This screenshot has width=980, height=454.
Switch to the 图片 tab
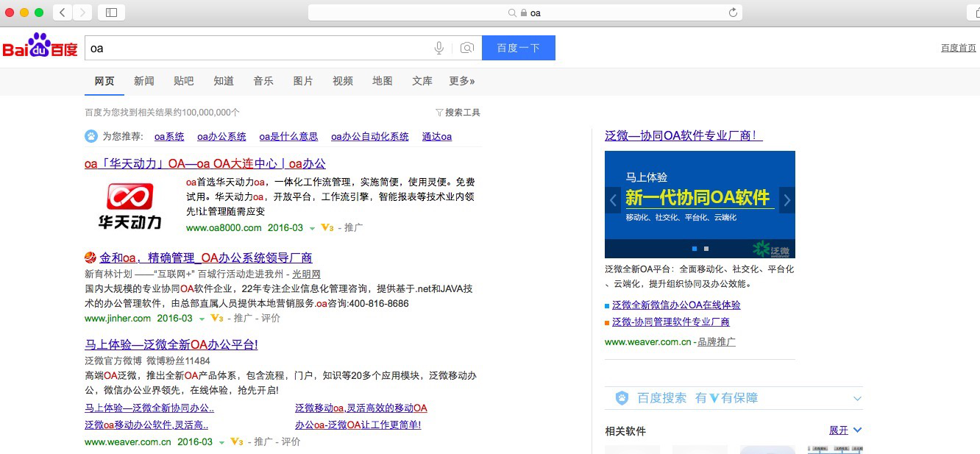click(303, 81)
